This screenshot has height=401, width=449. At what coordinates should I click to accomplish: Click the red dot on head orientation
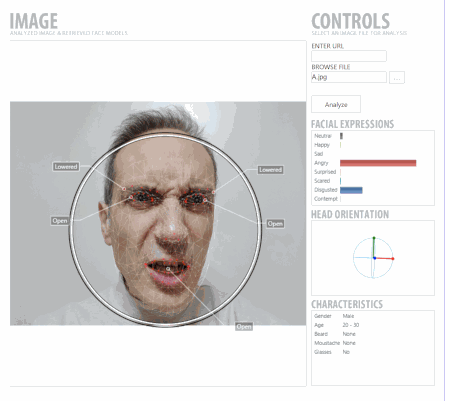click(393, 259)
